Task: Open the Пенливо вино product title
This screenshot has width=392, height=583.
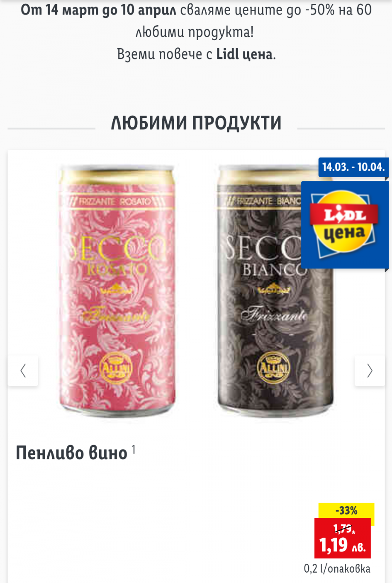Action: point(71,453)
